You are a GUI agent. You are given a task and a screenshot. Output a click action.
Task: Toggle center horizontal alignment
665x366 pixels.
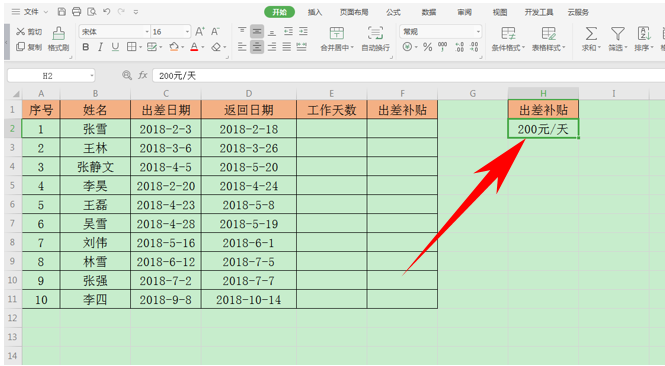[x=257, y=47]
